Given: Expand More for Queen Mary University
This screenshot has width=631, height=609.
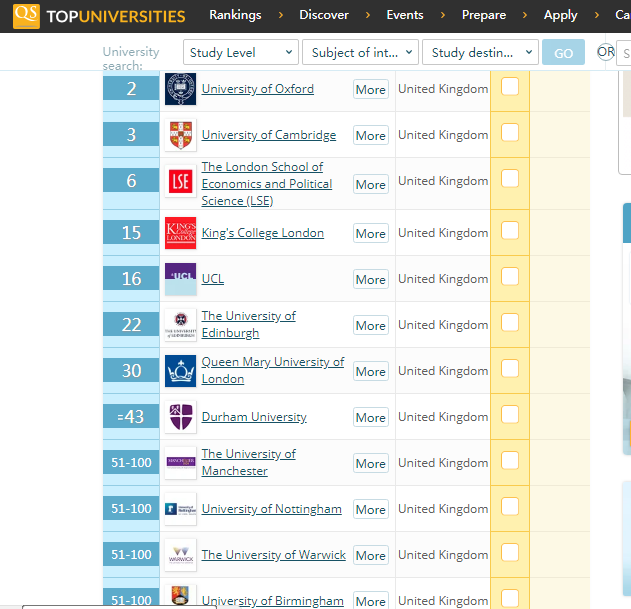Looking at the screenshot, I should point(371,371).
